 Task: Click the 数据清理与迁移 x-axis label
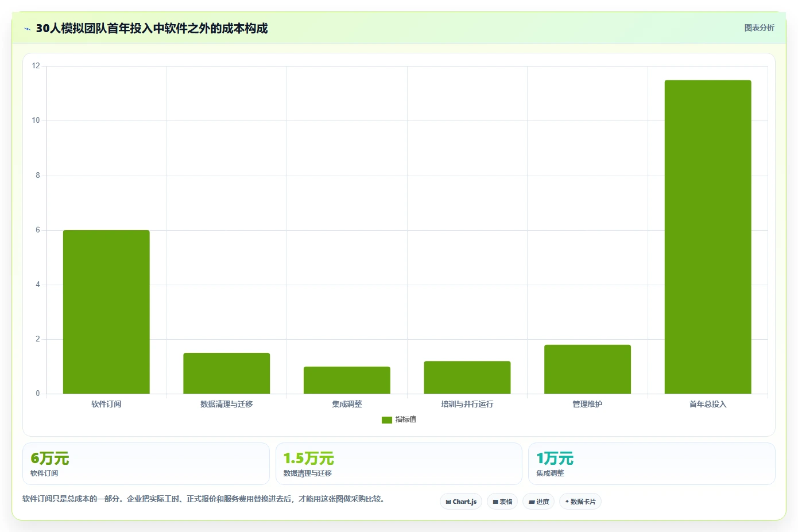(x=227, y=404)
